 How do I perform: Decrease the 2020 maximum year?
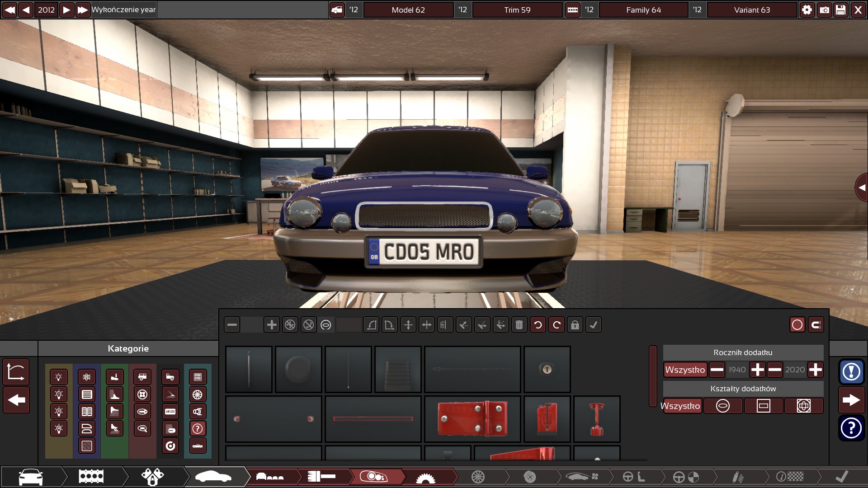pos(775,370)
